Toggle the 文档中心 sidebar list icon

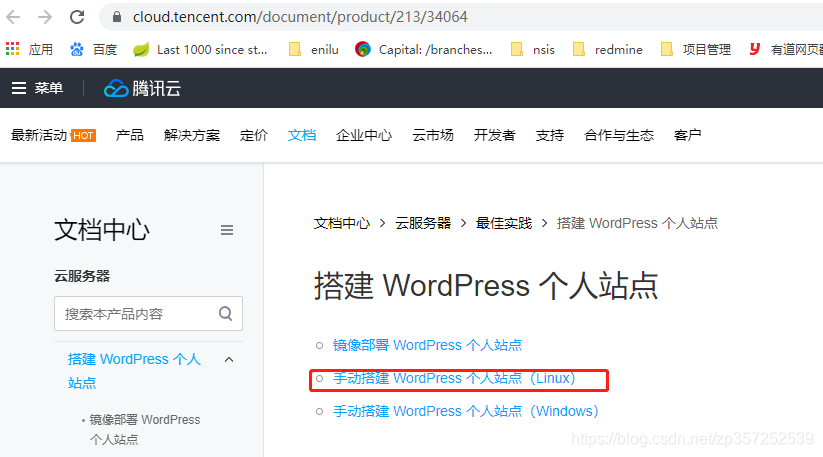tap(227, 230)
